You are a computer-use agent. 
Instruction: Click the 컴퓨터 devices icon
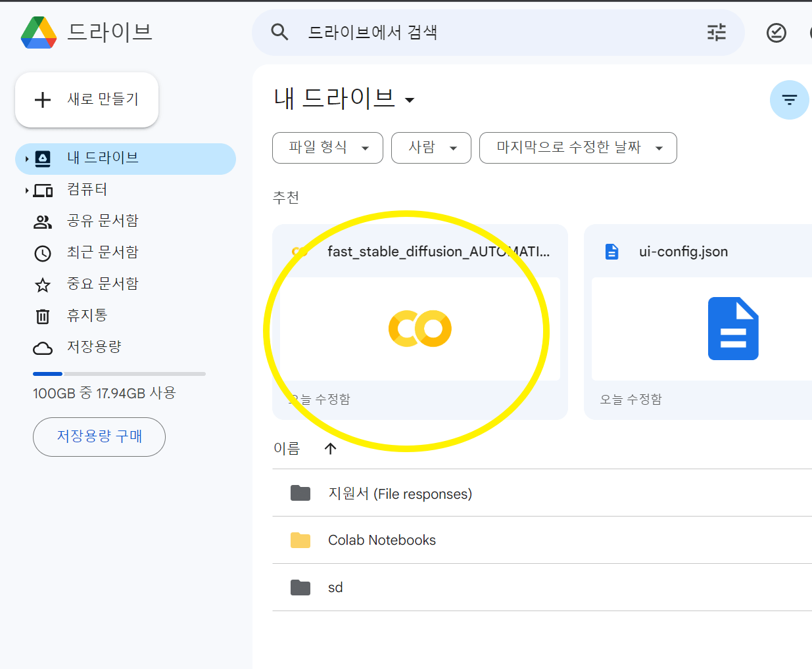point(43,191)
